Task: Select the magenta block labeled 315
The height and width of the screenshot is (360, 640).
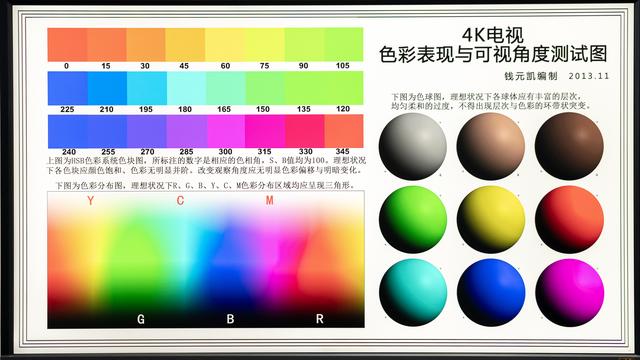Action: (265, 131)
